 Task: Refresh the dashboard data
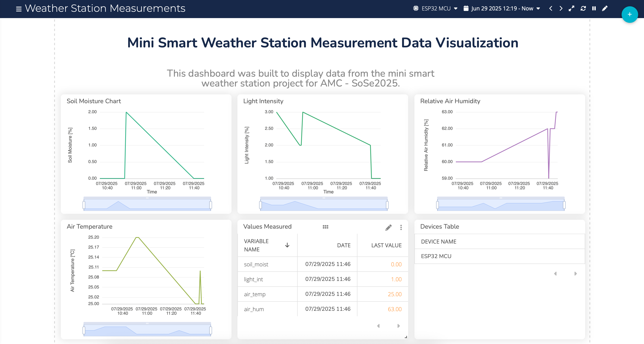coord(583,8)
